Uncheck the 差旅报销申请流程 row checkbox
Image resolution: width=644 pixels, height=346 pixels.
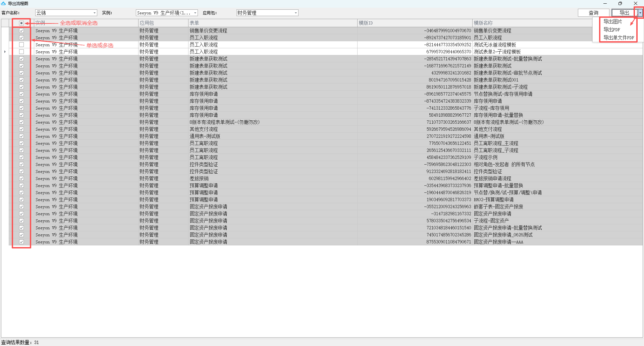pos(21,178)
